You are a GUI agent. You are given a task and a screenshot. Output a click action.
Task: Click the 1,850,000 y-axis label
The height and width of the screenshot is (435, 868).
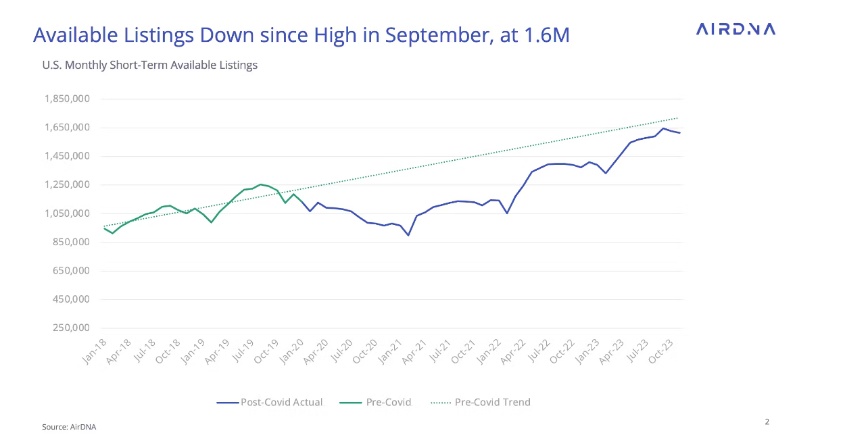pyautogui.click(x=67, y=99)
